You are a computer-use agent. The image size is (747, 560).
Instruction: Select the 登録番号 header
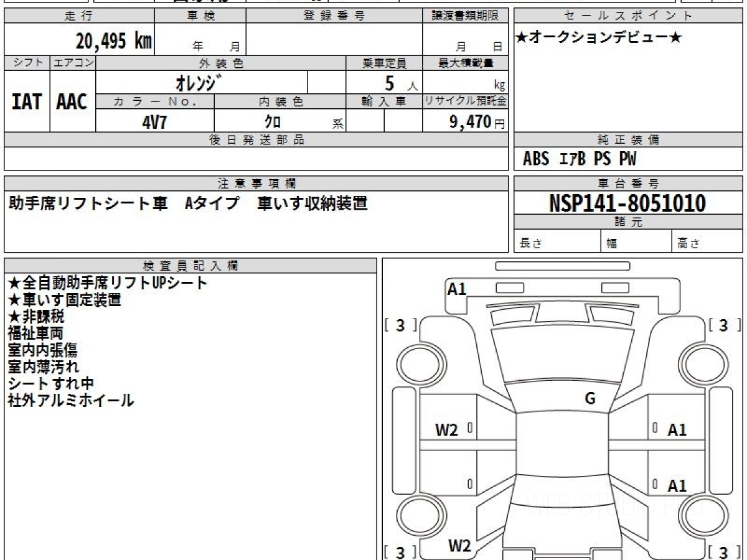point(334,16)
